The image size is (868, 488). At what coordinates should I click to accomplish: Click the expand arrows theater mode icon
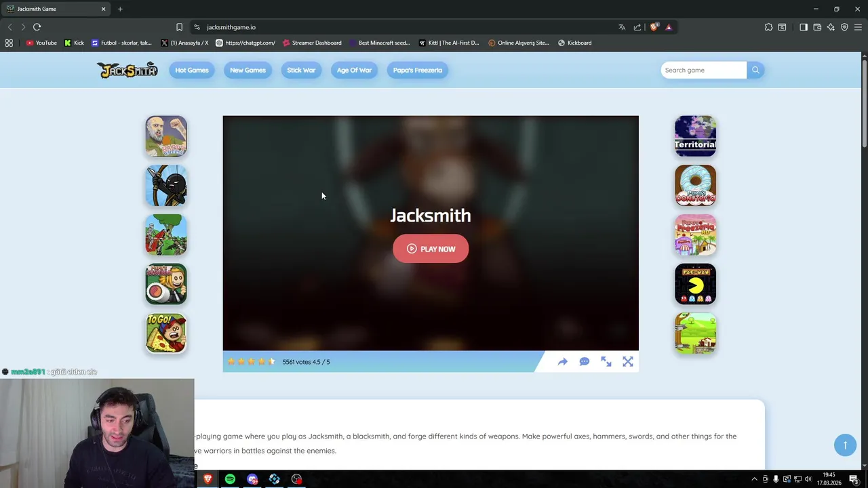606,362
